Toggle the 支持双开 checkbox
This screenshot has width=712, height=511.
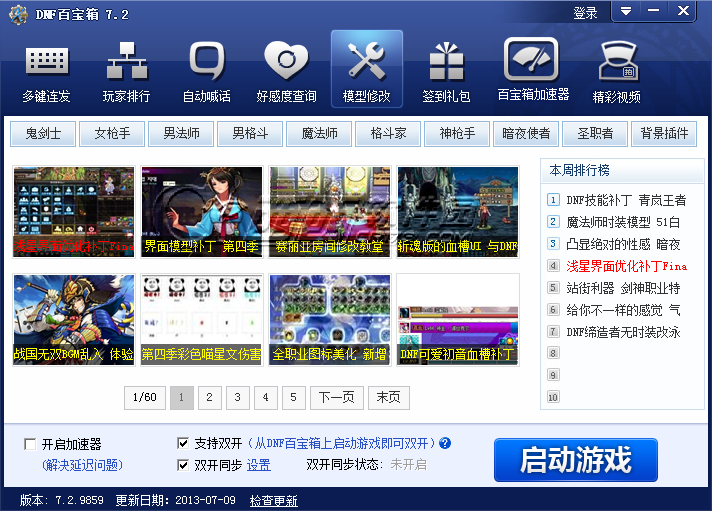(x=183, y=443)
